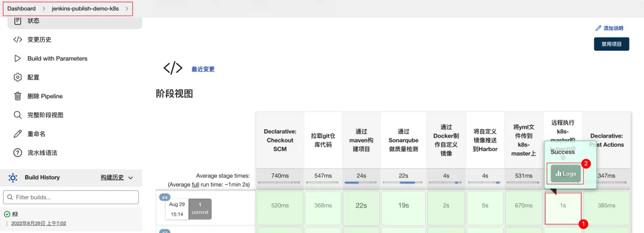Viewport: 644px width, 233px height.
Task: Go to Dashboard breadcrumb
Action: pos(21,8)
